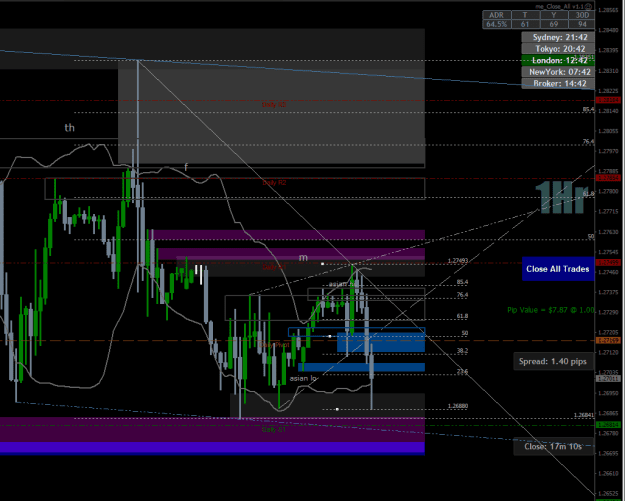Click the 1.27493 Fibonacci price label

point(458,261)
